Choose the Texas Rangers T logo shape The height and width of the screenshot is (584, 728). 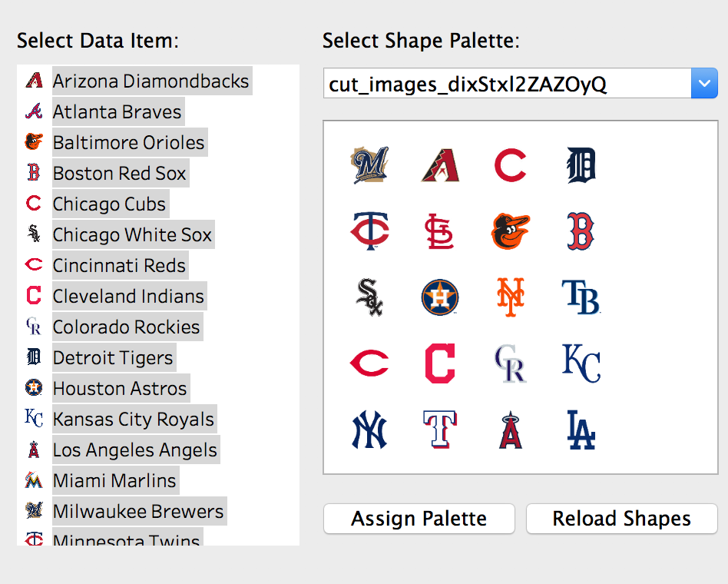coord(440,430)
